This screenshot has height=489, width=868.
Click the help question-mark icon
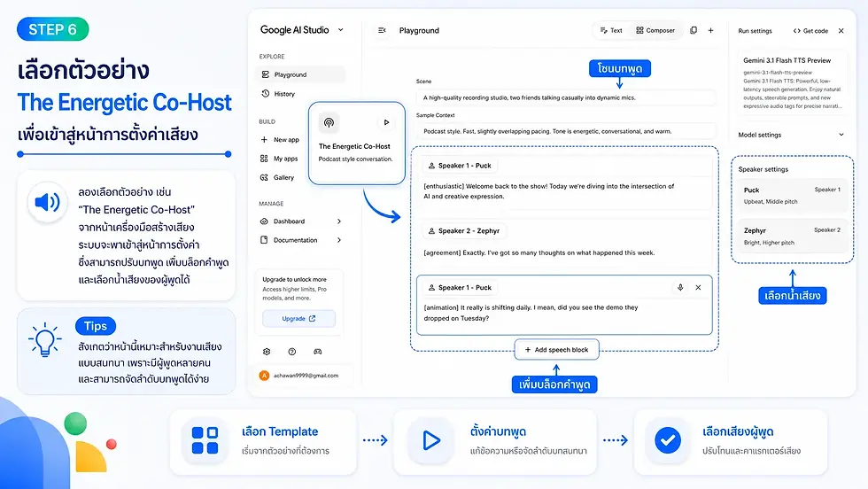coord(291,352)
